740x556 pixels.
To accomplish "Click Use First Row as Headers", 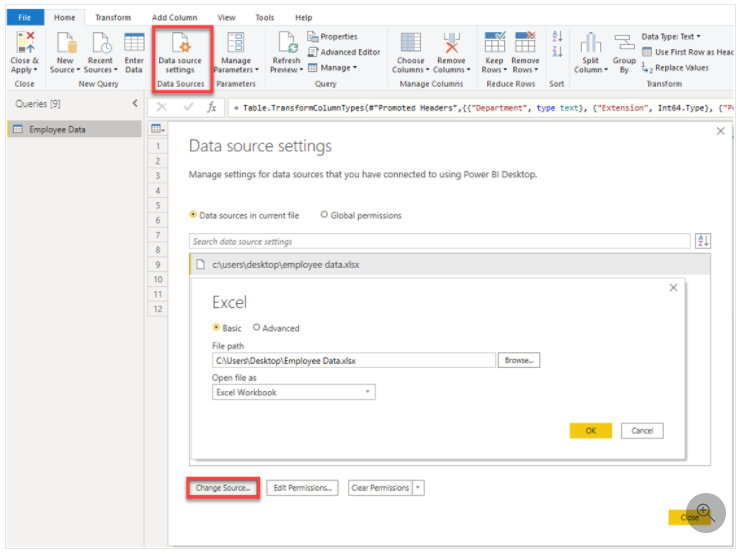I will tap(688, 52).
